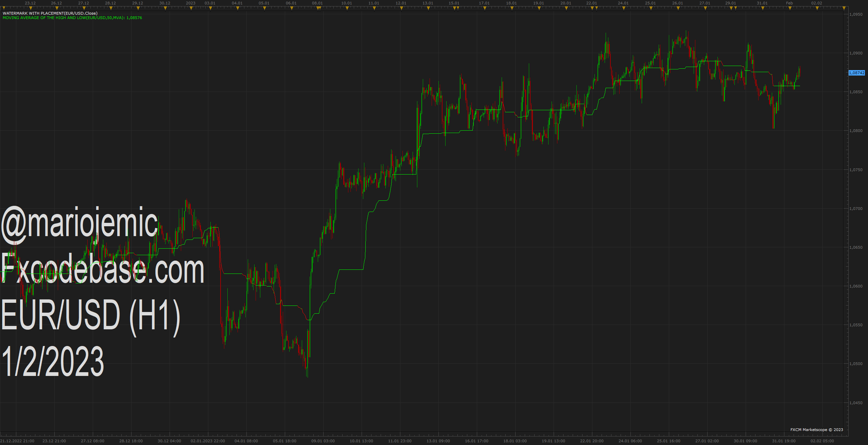
Task: Click the 1,0450 price axis label
Action: (856, 403)
